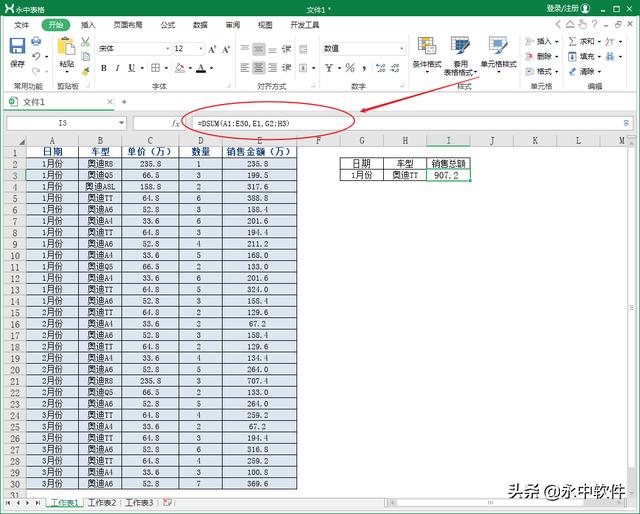
Task: Close the 文件1 document tab
Action: pos(110,102)
